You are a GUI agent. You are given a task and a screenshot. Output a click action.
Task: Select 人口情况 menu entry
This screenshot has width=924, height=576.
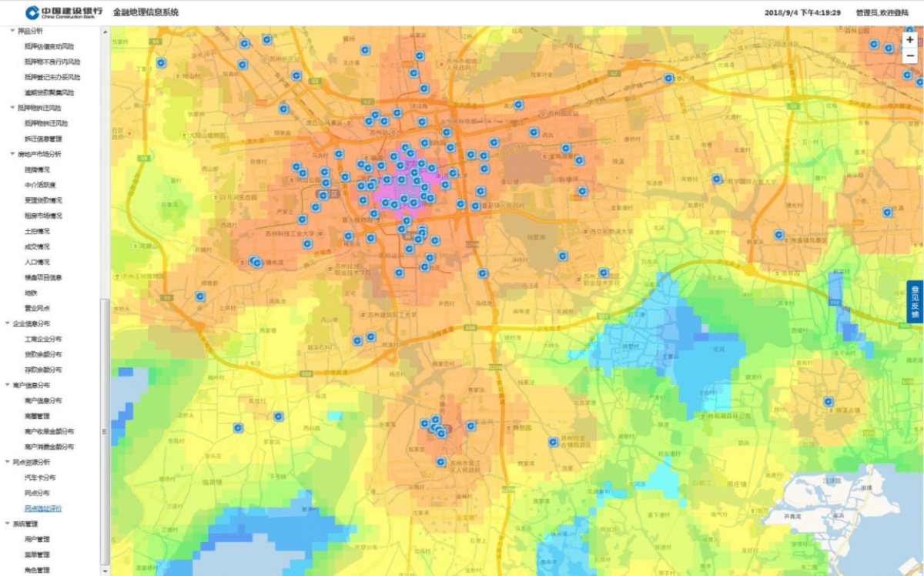click(37, 262)
